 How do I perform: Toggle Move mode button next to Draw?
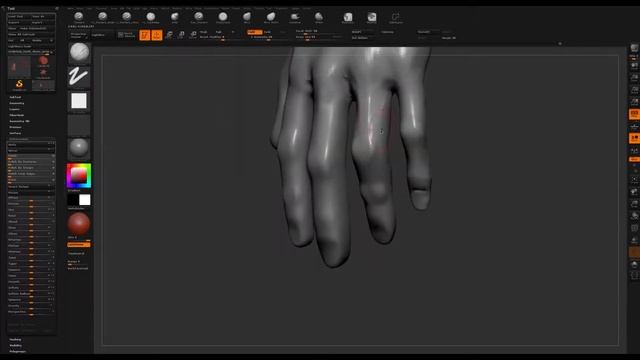point(169,35)
